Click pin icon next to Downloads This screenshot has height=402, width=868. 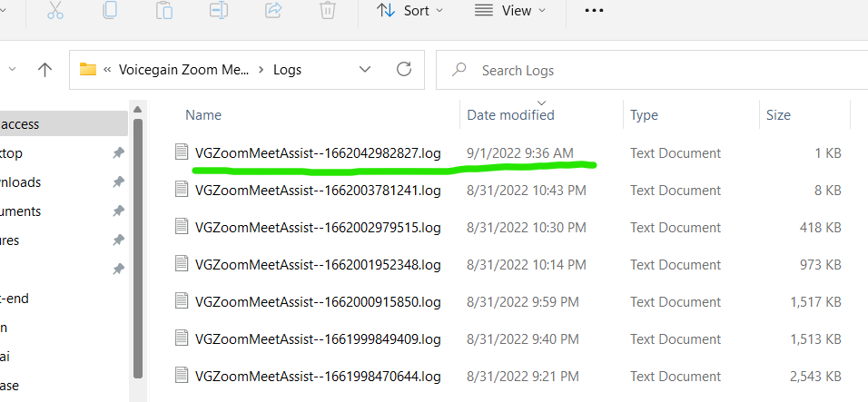tap(118, 181)
